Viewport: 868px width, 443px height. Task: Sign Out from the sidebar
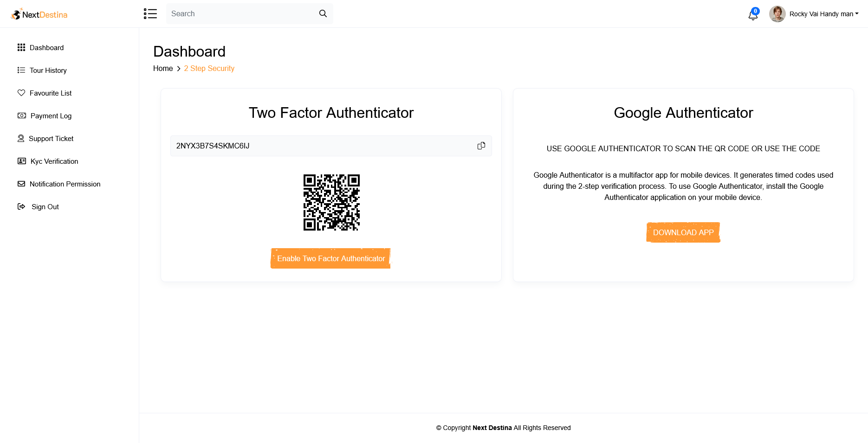pos(45,207)
